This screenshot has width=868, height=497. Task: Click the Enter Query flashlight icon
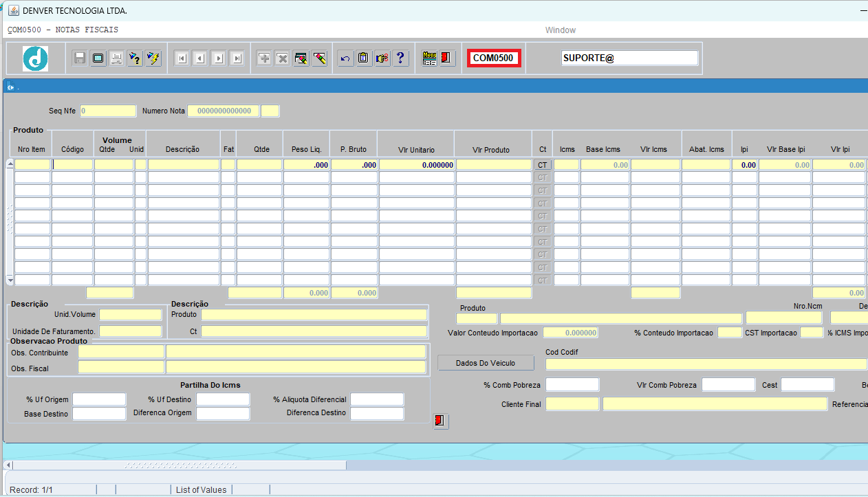pos(135,58)
